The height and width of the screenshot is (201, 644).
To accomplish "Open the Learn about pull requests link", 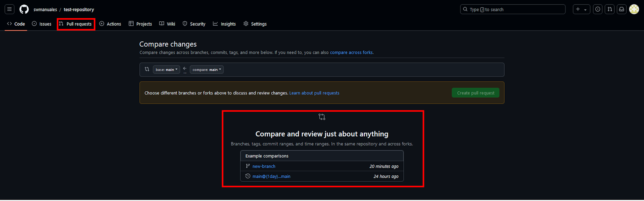I will tap(314, 93).
